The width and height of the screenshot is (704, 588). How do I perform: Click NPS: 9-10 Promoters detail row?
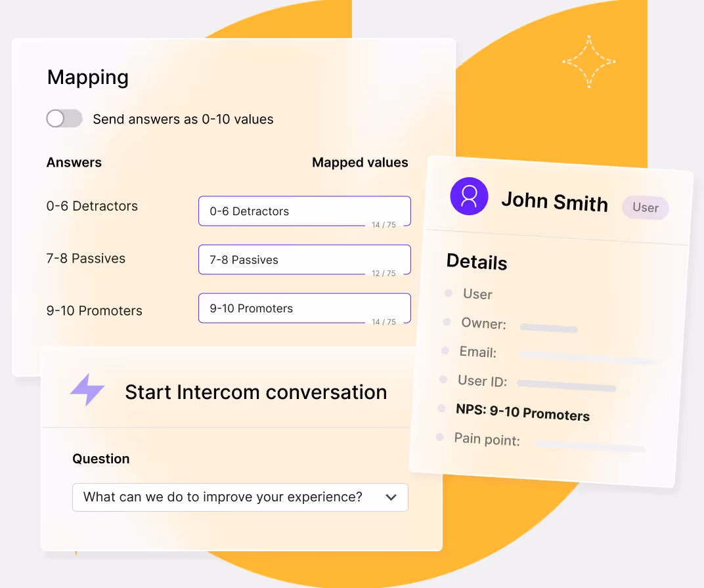tap(514, 412)
